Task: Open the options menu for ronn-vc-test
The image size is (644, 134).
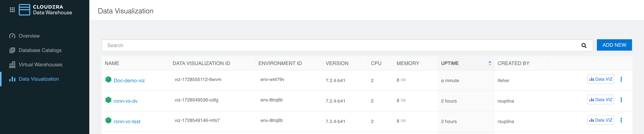Action: pyautogui.click(x=621, y=120)
